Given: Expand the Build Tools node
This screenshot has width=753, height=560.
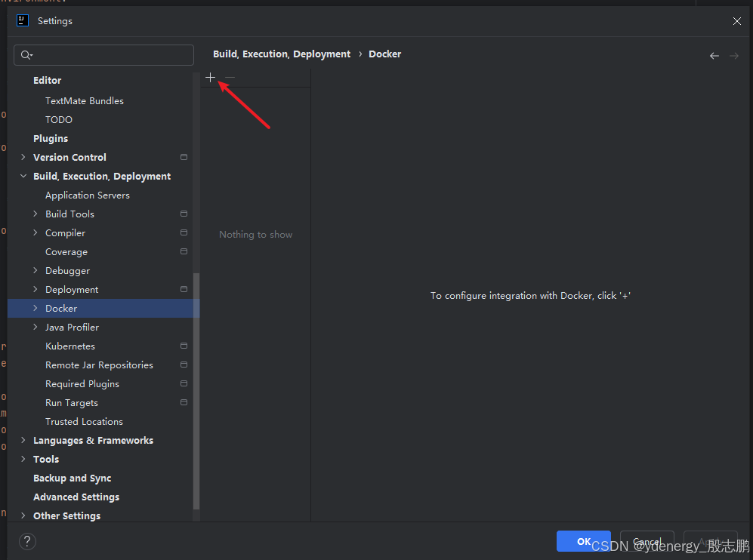Looking at the screenshot, I should click(35, 214).
